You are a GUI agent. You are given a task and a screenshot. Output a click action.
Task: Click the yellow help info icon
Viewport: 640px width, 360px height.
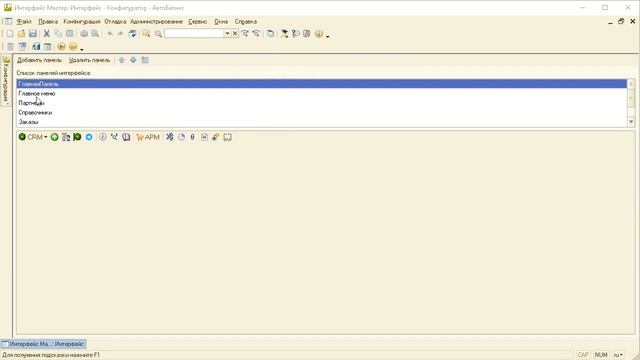click(319, 34)
